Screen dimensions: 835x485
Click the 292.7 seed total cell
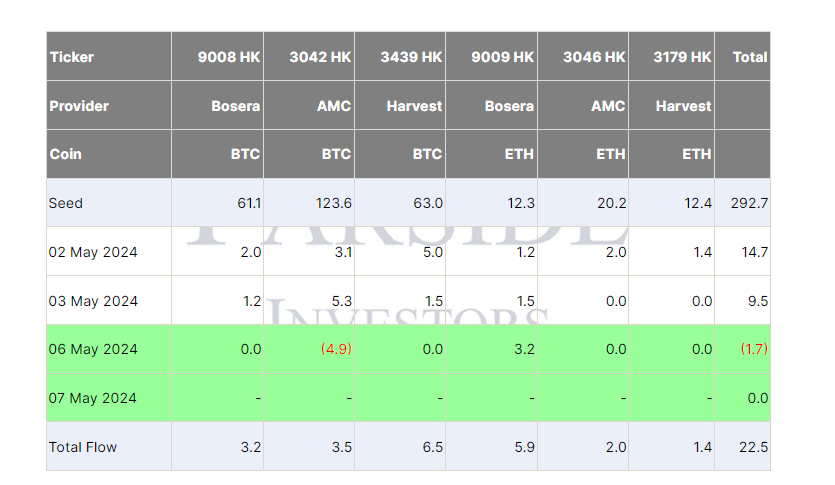point(743,203)
